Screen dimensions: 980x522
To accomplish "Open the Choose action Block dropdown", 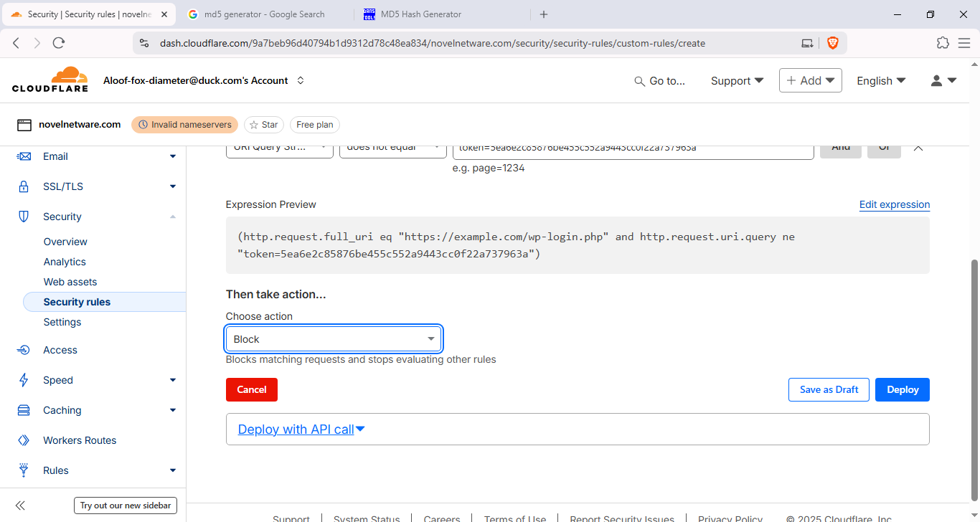I will point(334,339).
